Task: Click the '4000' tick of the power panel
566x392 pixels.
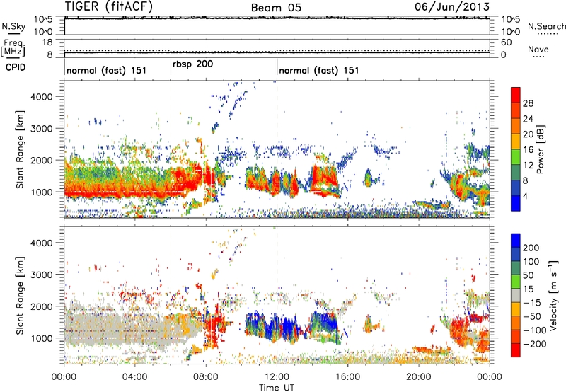Action: click(42, 97)
